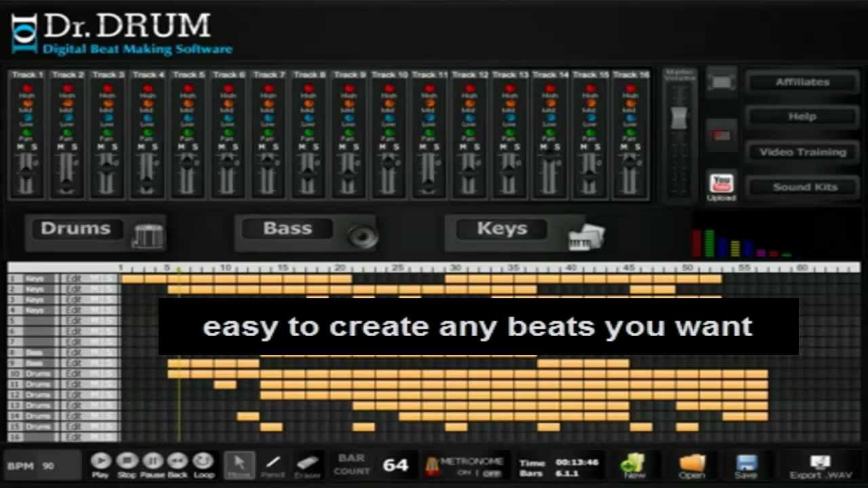Click timeline ruler at bar 50
Image resolution: width=868 pixels, height=488 pixels.
coord(687,268)
